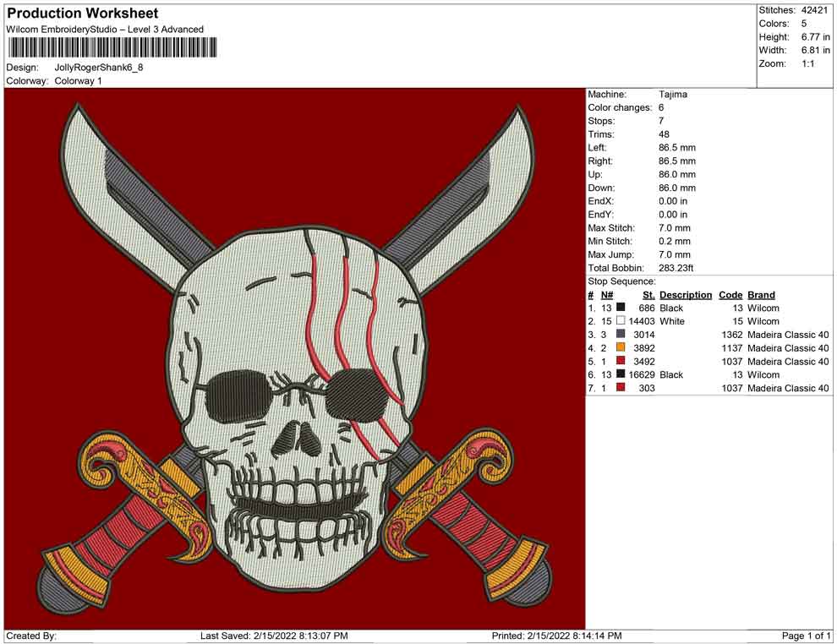Image resolution: width=837 pixels, height=644 pixels.
Task: Click the Brand column header
Action: pos(761,295)
